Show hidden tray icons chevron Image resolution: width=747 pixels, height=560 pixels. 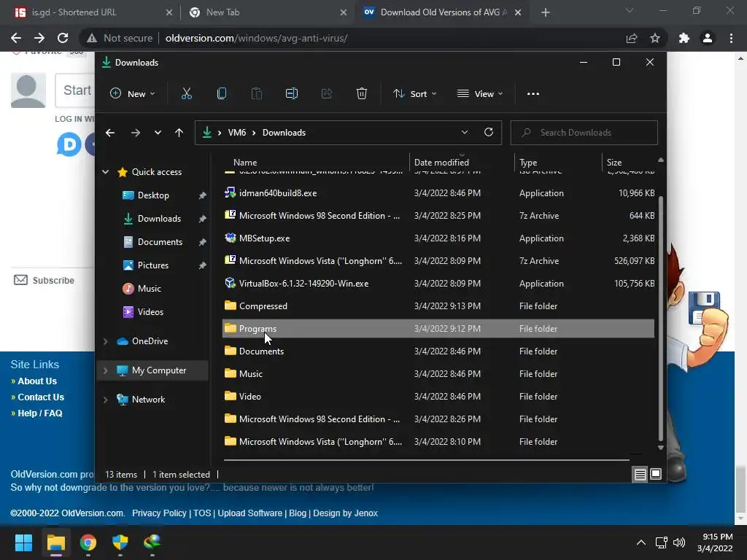click(641, 542)
